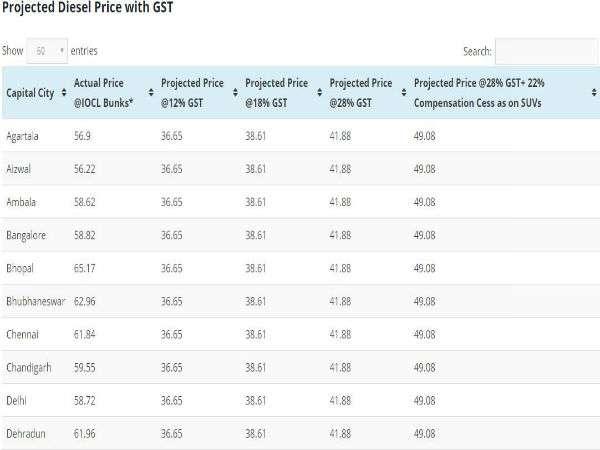This screenshot has width=600, height=450.
Task: Open the Show entries count dropdown
Action: click(x=47, y=50)
